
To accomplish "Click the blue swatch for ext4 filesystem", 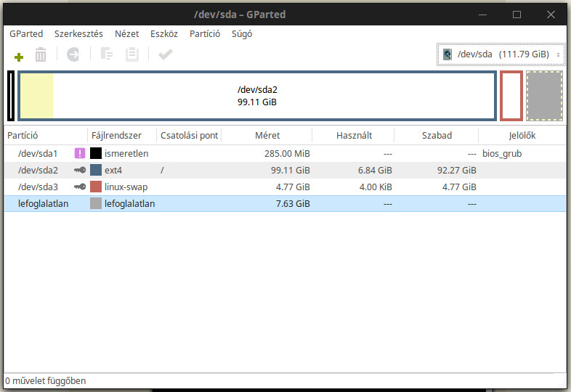I will click(96, 170).
